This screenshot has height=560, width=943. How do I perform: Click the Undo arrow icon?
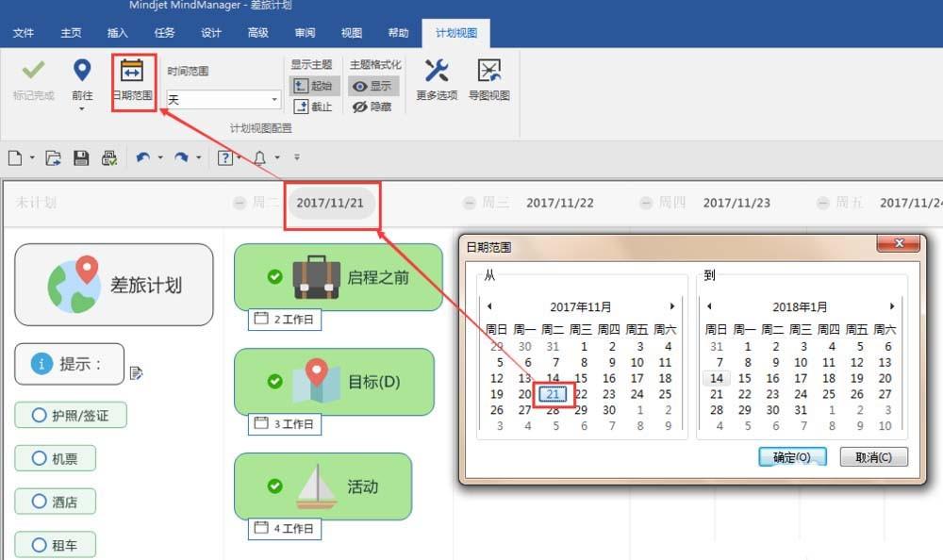[x=143, y=158]
